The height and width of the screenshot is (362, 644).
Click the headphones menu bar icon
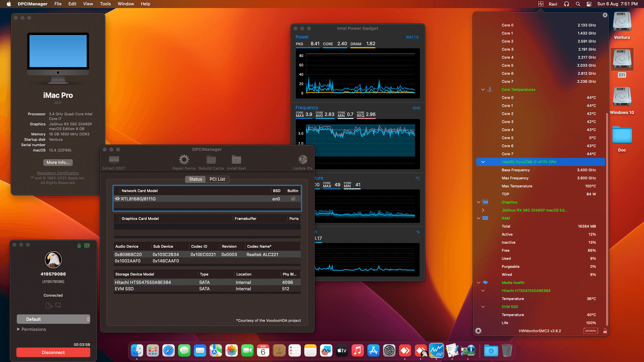click(567, 4)
